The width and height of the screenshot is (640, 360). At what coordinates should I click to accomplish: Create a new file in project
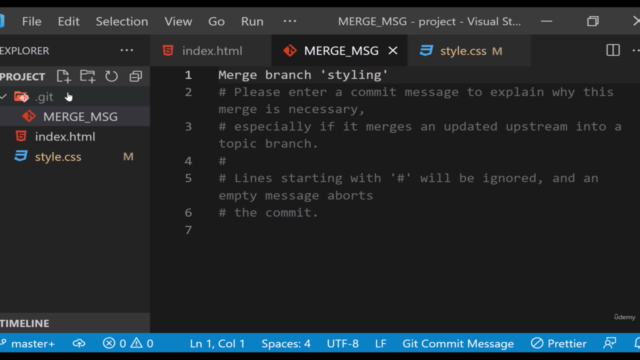click(x=63, y=76)
